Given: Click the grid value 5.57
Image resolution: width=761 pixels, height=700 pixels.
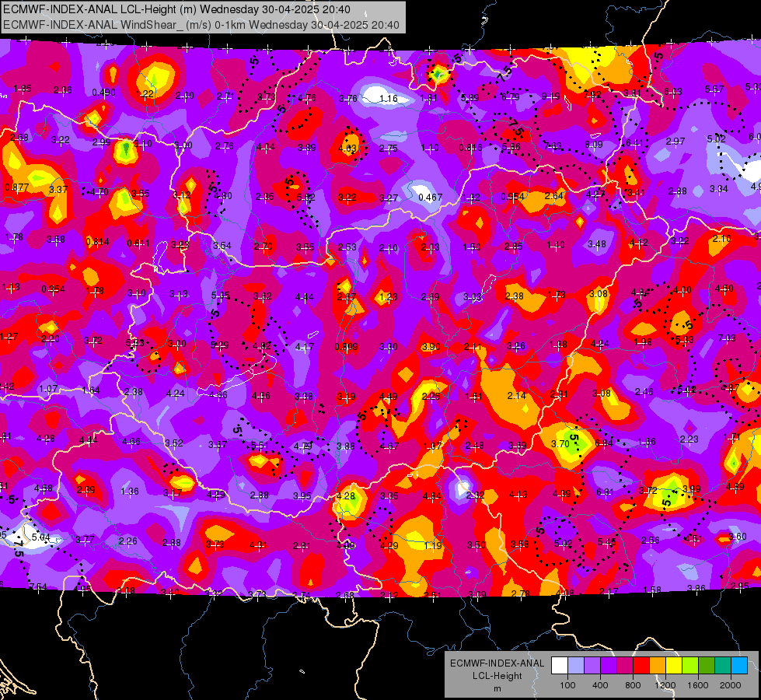Looking at the screenshot, I should (714, 89).
